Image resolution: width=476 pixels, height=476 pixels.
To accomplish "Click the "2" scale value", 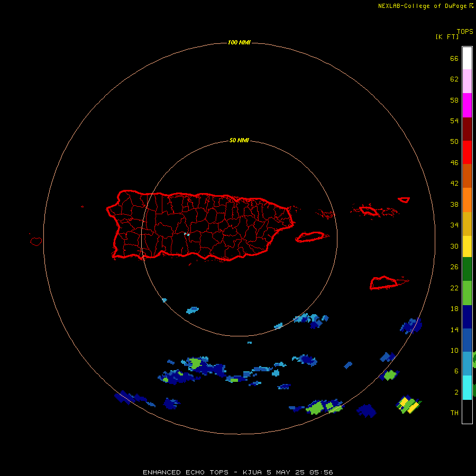I will (x=456, y=392).
